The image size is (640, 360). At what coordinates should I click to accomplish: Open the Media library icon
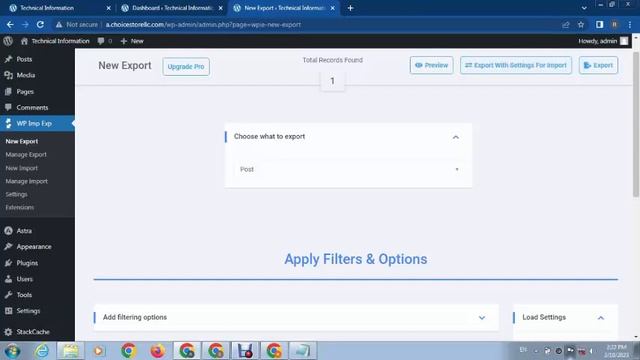8,75
